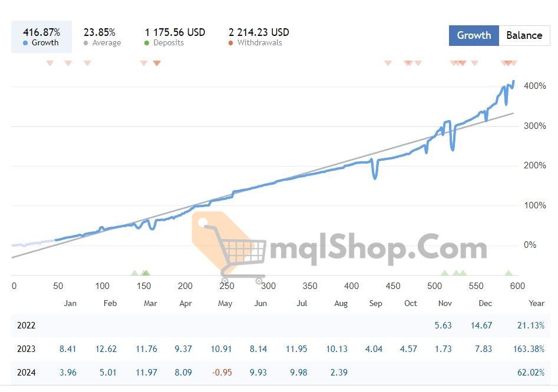Screen dimensions: 558x392
Task: Click the leftmost green deposit marker
Action: [x=134, y=273]
